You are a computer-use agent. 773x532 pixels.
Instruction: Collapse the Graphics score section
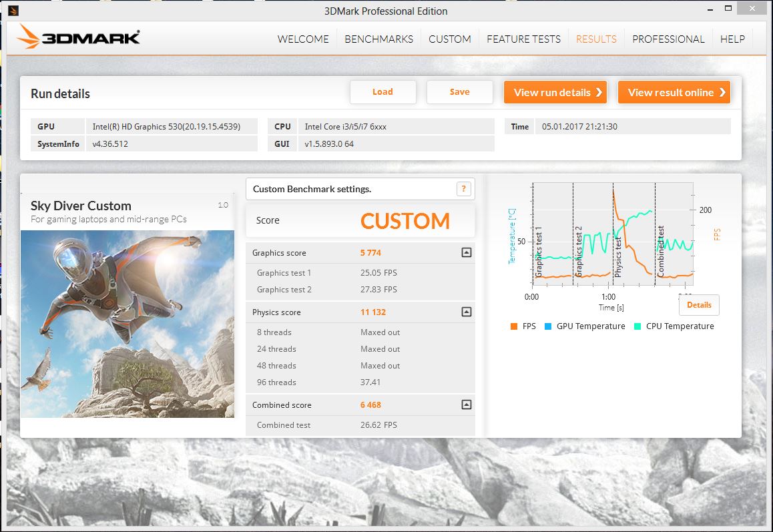coord(467,252)
